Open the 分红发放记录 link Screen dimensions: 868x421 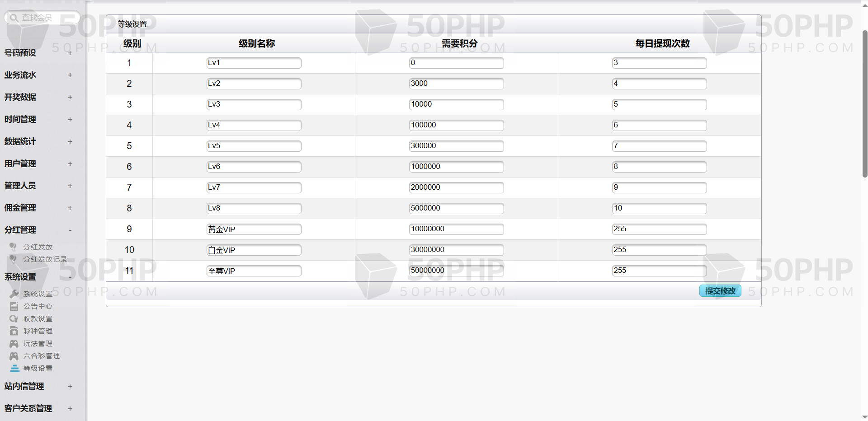45,259
